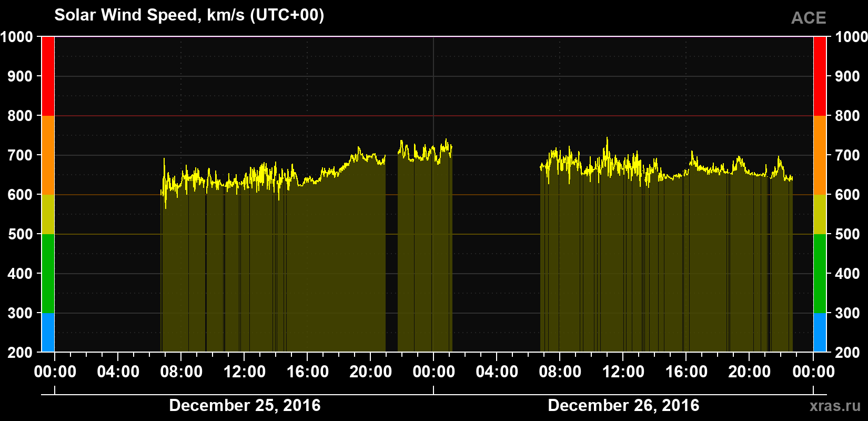Click the 1000 label on the right axis

pyautogui.click(x=851, y=37)
